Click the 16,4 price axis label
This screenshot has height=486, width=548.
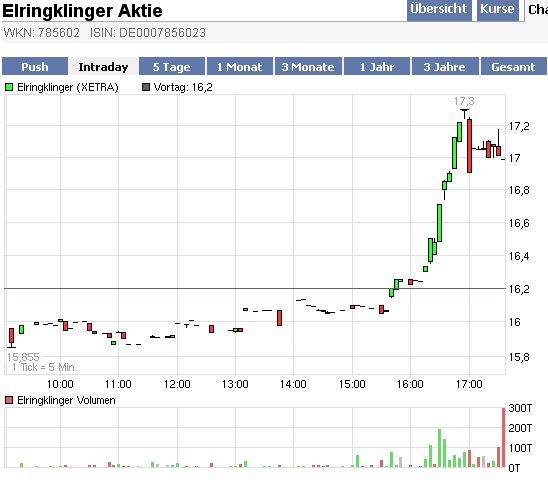pyautogui.click(x=519, y=256)
